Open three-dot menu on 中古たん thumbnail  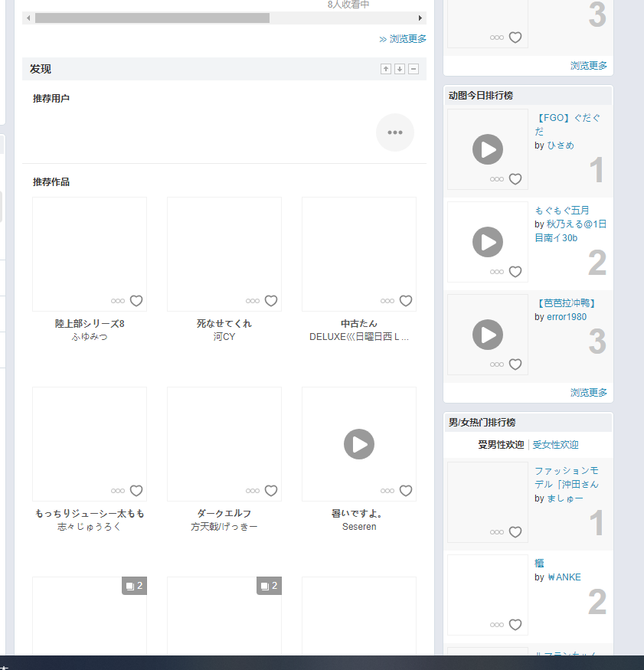point(387,301)
